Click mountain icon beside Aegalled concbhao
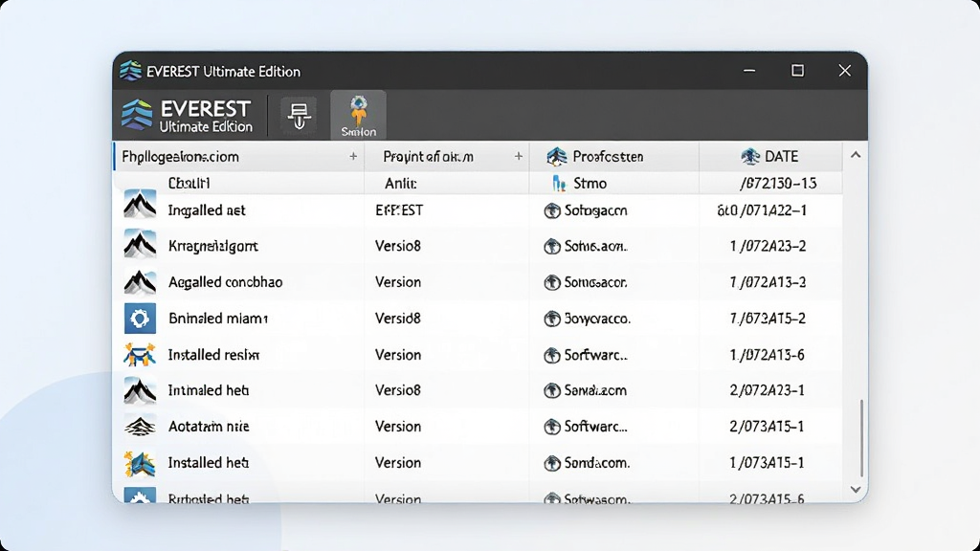This screenshot has width=980, height=551. 140,282
